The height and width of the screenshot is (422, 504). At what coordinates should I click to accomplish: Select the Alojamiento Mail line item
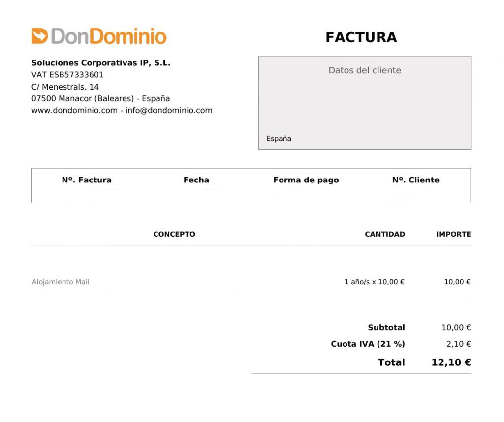tap(61, 282)
